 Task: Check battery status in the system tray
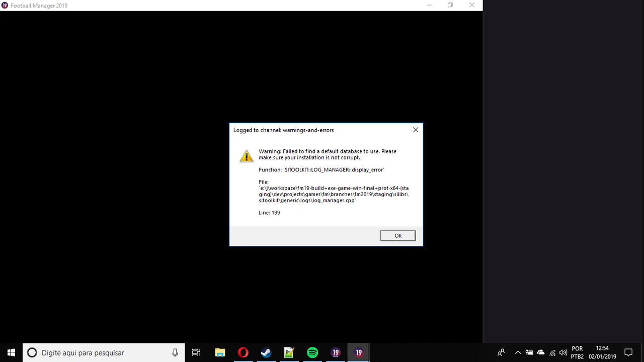pyautogui.click(x=529, y=352)
